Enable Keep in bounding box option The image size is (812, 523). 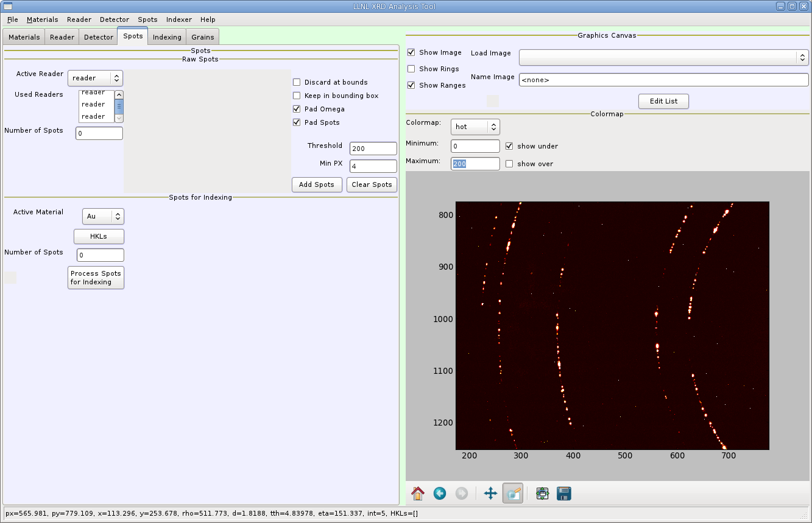tap(297, 96)
